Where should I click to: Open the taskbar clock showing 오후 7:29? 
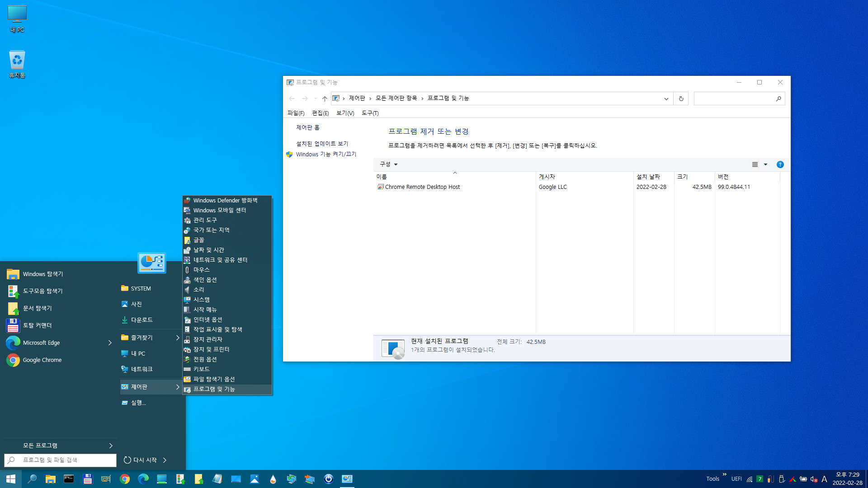pos(847,479)
